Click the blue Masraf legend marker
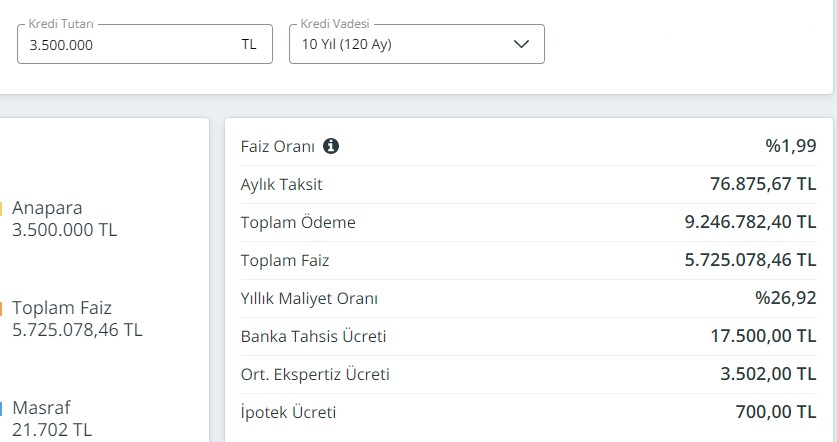 [3, 408]
